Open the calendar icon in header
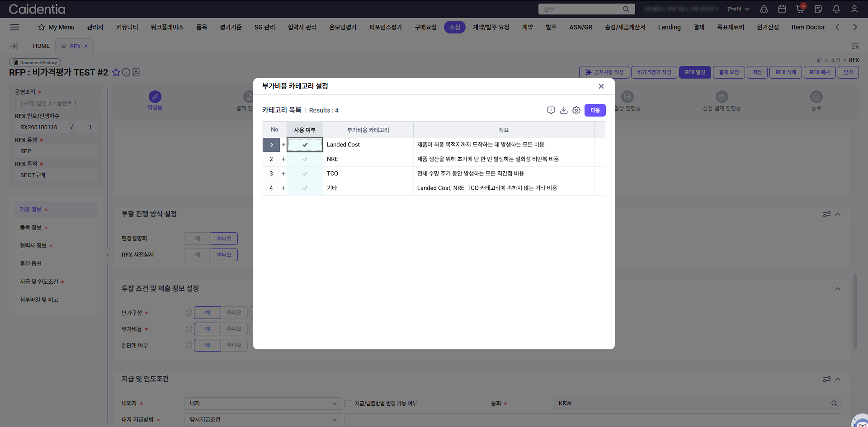 tap(782, 9)
